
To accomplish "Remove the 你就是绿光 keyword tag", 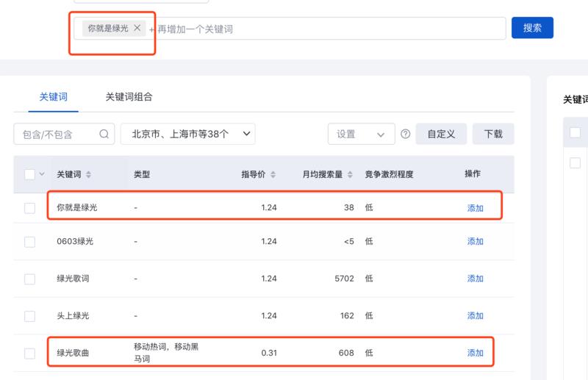I will click(x=137, y=28).
